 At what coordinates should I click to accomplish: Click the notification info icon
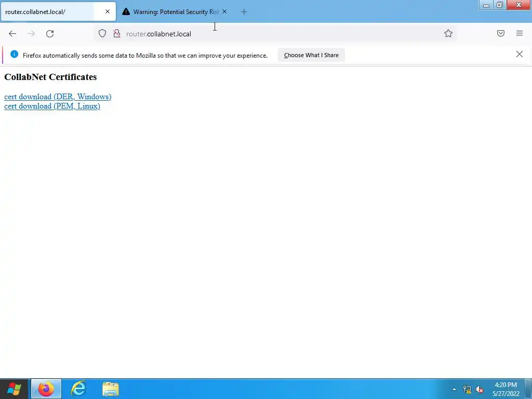pyautogui.click(x=14, y=54)
